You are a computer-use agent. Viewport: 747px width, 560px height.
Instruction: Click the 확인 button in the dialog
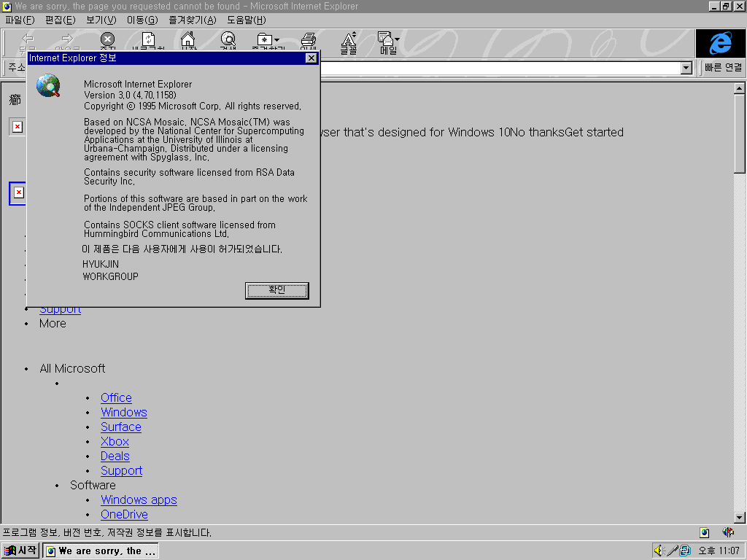(x=276, y=290)
